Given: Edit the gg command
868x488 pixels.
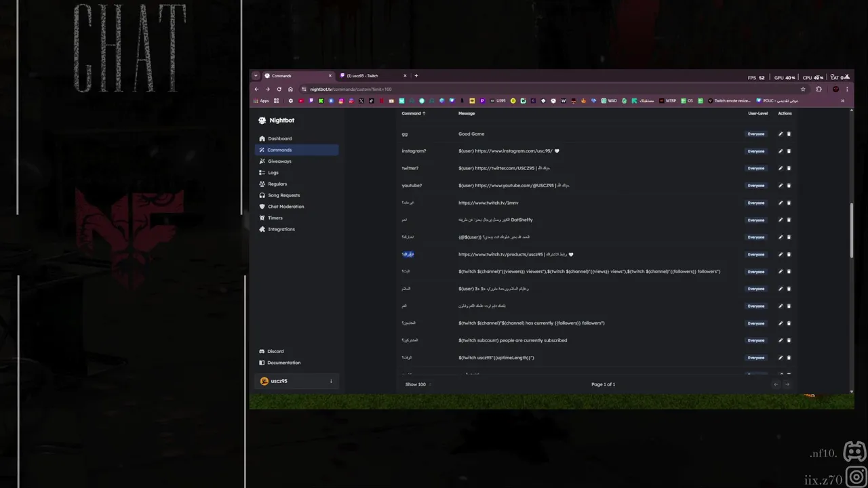Looking at the screenshot, I should 781,134.
